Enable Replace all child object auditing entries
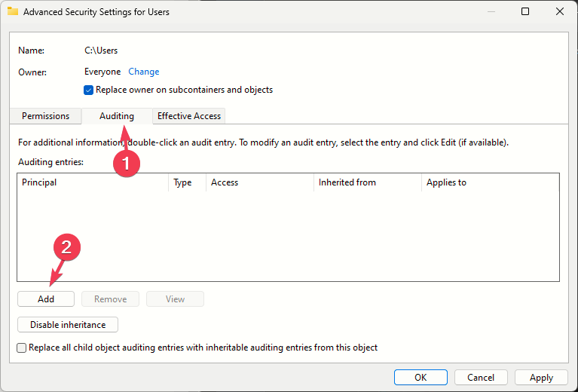 click(x=22, y=348)
